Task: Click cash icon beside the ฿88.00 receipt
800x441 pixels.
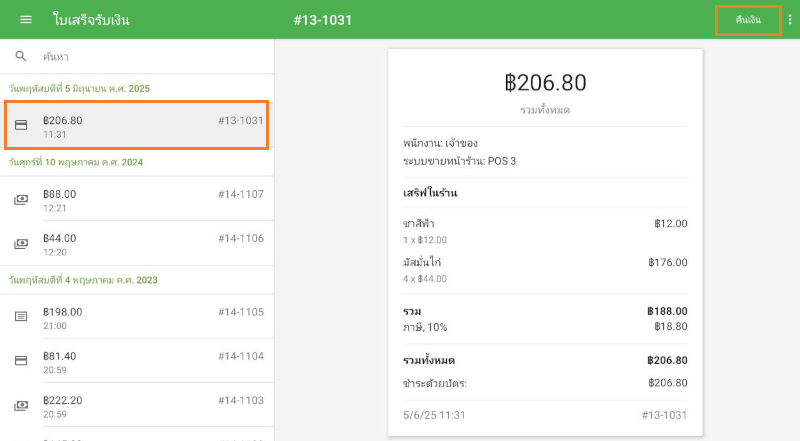Action: (21, 200)
